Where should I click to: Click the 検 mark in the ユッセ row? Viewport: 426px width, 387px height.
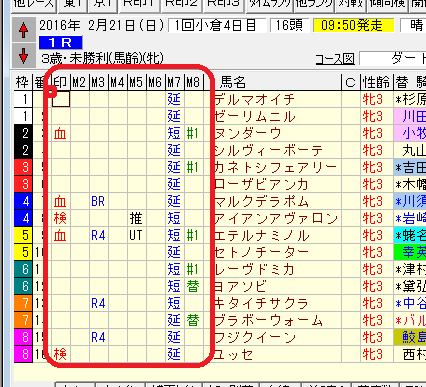pyautogui.click(x=60, y=354)
